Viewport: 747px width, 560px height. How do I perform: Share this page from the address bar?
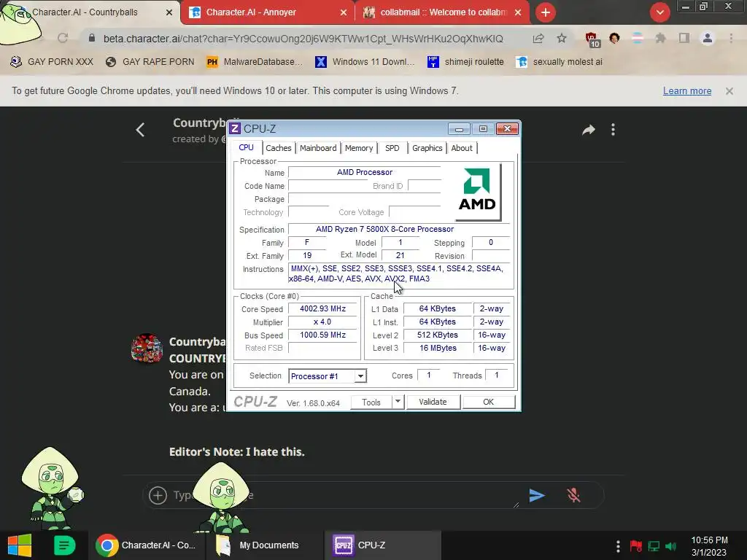click(x=538, y=38)
